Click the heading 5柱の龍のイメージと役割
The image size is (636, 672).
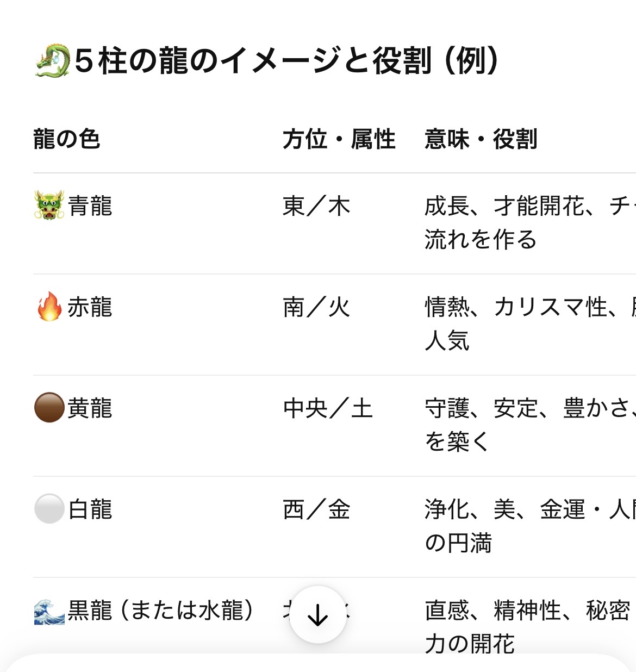286,60
